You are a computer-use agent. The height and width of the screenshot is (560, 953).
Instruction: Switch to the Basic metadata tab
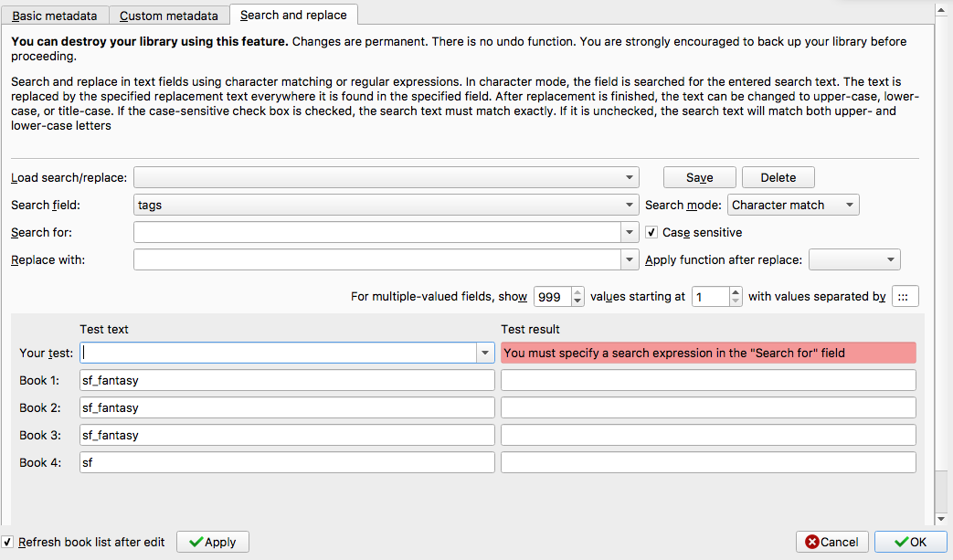click(55, 16)
